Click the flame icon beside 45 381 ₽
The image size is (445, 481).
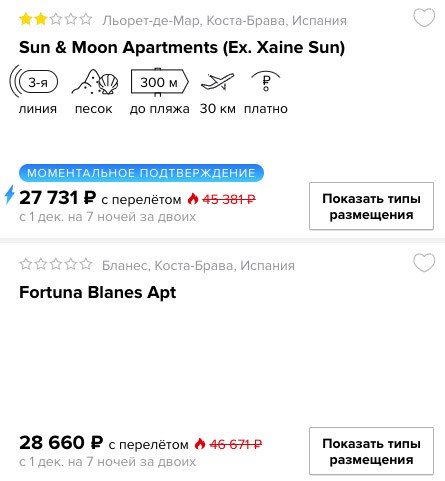click(193, 199)
